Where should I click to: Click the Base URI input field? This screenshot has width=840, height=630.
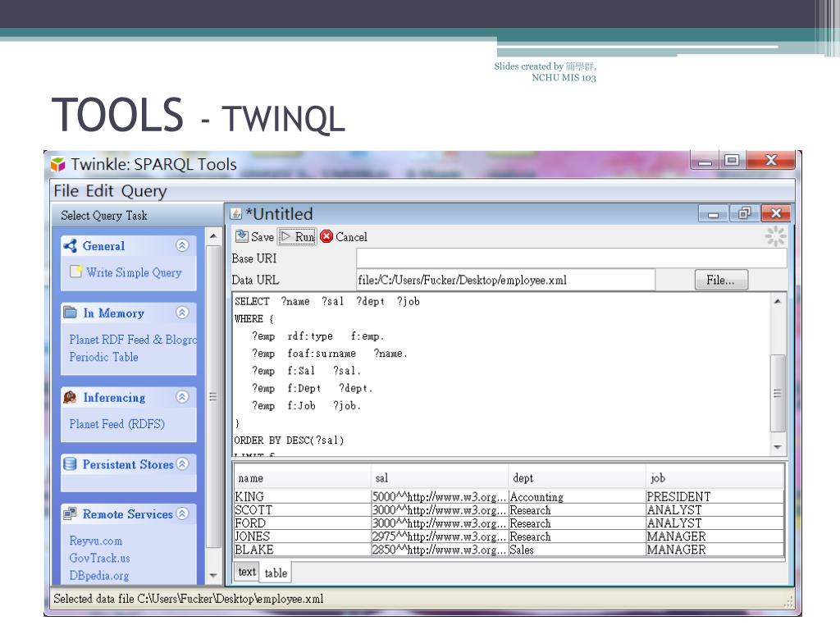click(572, 258)
